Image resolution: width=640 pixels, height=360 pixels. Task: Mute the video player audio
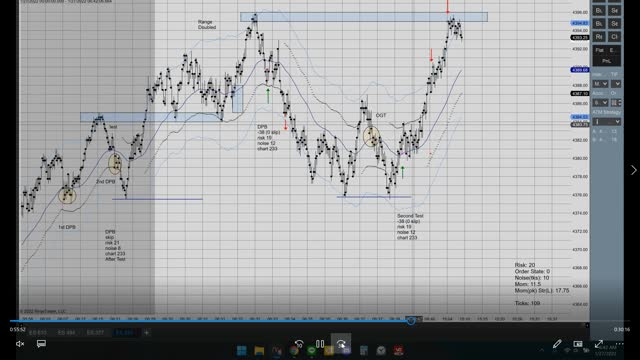[20, 344]
